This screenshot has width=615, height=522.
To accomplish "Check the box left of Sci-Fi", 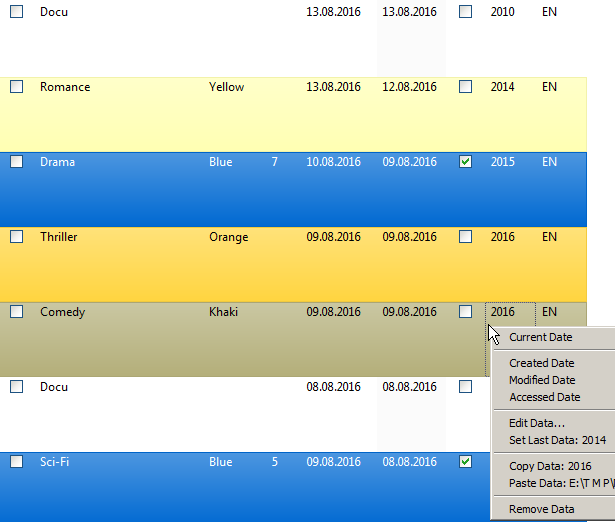I will 16,462.
